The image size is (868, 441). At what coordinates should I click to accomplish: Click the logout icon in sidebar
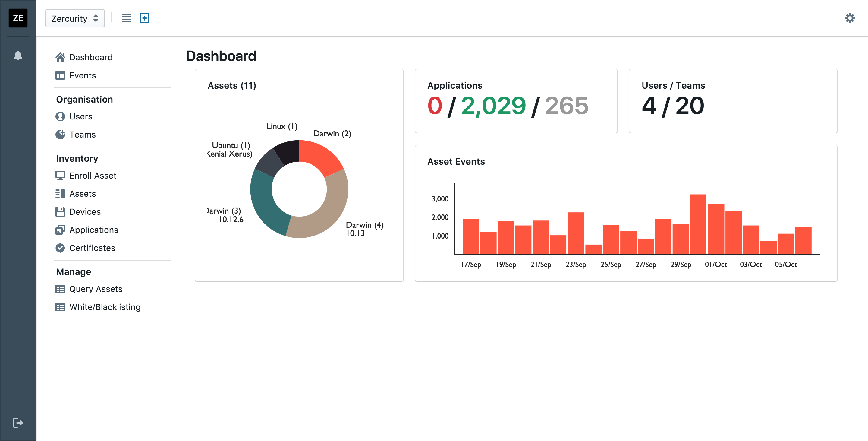pos(18,423)
